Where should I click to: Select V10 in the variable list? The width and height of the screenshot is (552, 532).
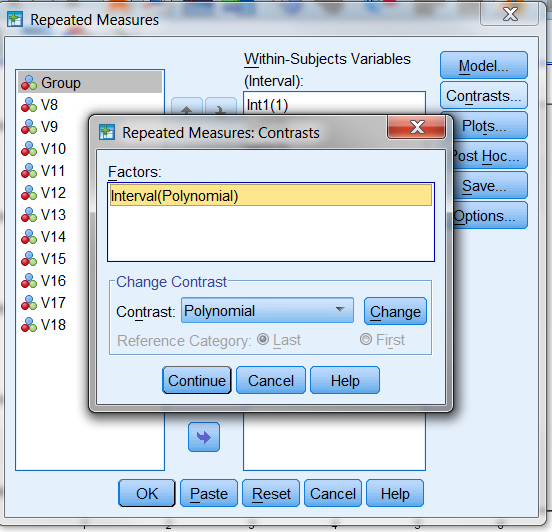53,149
